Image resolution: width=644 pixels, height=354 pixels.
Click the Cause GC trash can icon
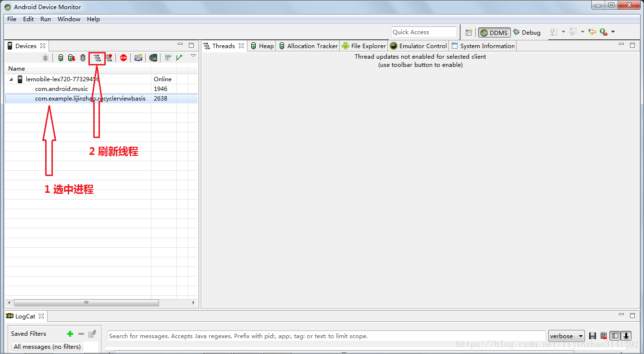(83, 58)
